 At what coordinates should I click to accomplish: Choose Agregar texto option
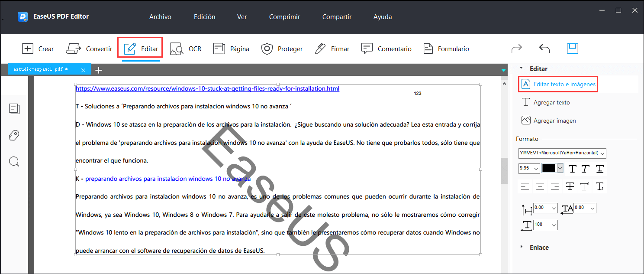coord(546,102)
